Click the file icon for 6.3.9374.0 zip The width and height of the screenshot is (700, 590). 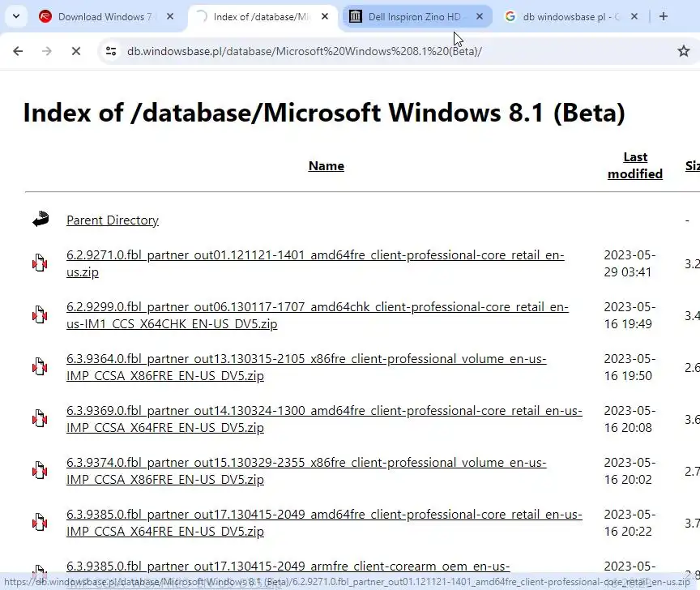click(40, 470)
